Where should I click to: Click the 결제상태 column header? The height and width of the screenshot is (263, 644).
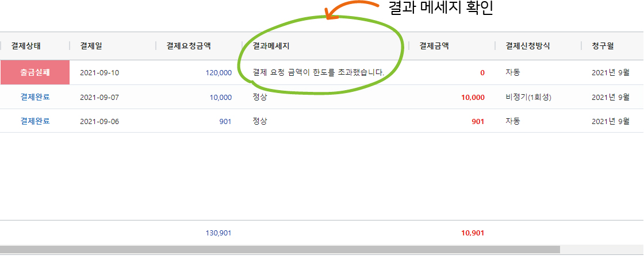tap(26, 46)
